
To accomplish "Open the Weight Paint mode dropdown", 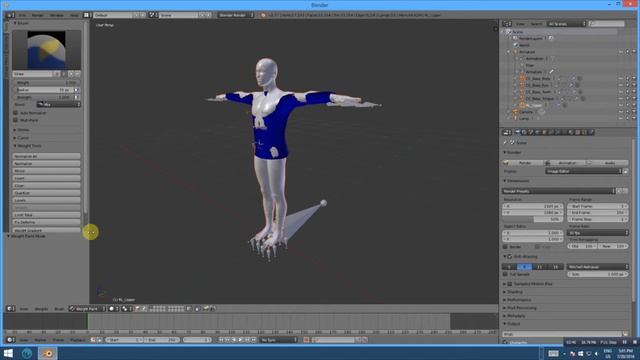I will [x=87, y=309].
